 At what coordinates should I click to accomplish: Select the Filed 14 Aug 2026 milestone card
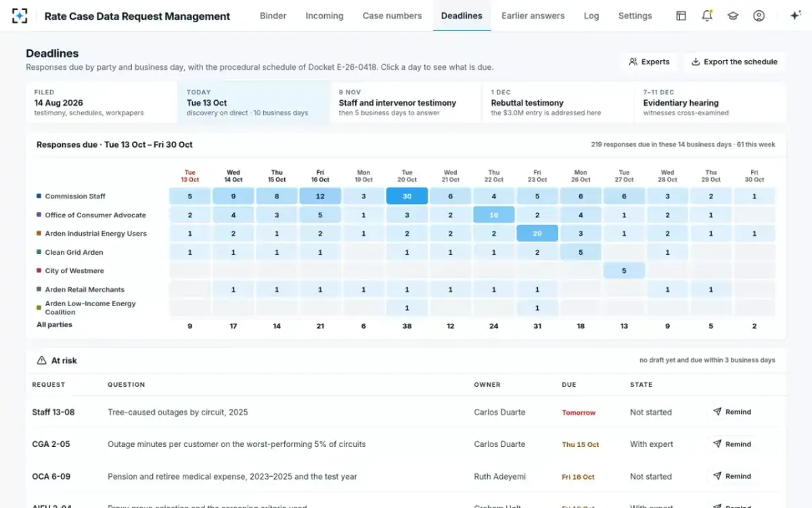pos(101,102)
